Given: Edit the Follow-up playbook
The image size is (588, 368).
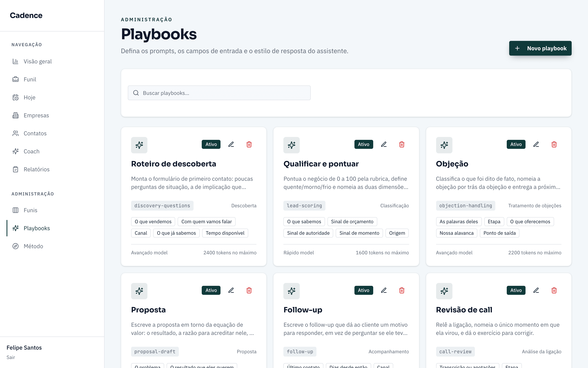Looking at the screenshot, I should pyautogui.click(x=384, y=290).
